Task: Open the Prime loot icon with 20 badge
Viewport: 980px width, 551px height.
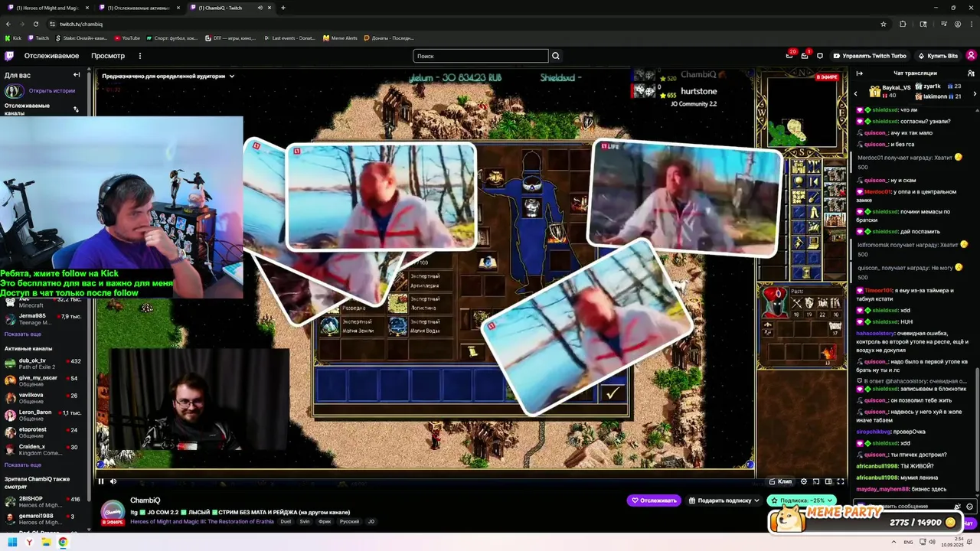Action: [789, 56]
